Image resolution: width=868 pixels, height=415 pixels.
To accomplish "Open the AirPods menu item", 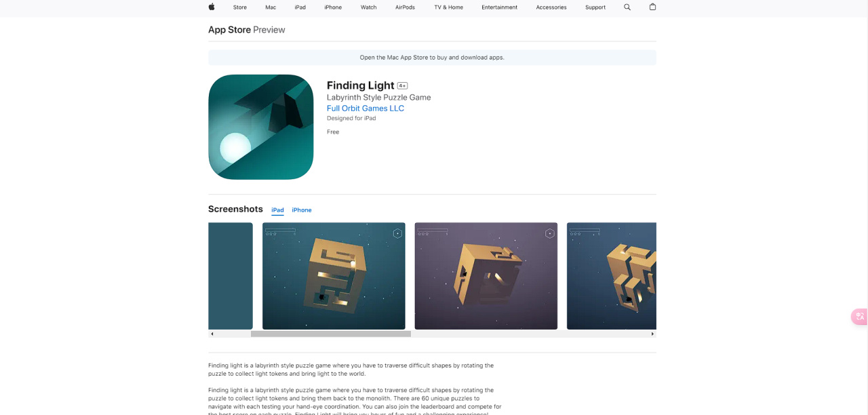I will pos(405,7).
